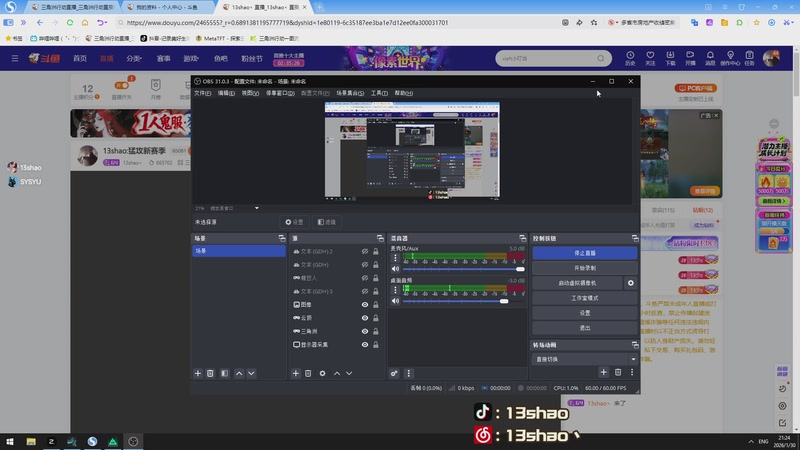800x450 pixels.
Task: Hide the 云顶 source
Action: 365,318
